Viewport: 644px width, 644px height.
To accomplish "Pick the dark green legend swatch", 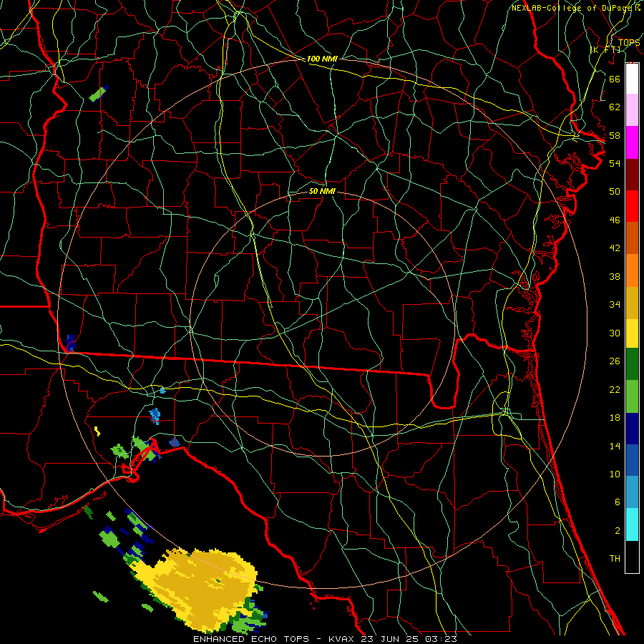I will tap(632, 364).
